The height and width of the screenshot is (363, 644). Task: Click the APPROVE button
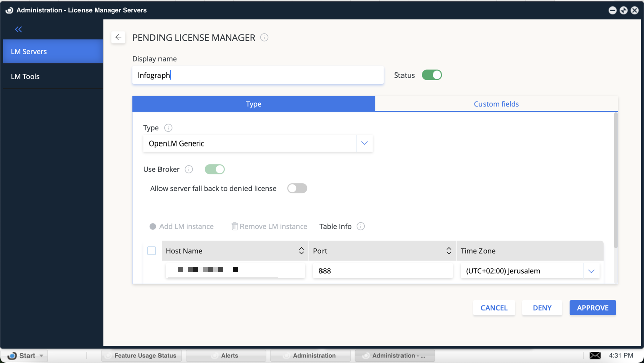pyautogui.click(x=593, y=308)
